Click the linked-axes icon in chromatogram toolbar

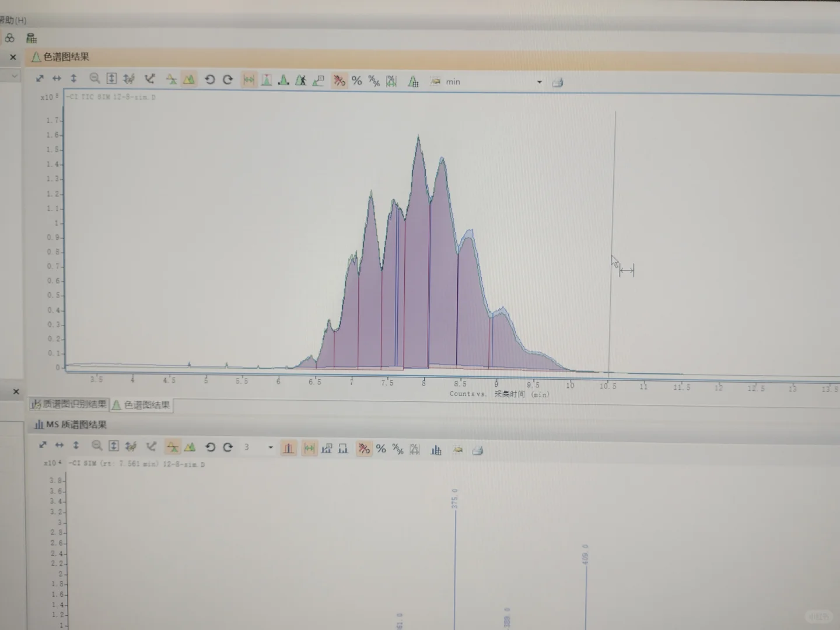(x=129, y=79)
